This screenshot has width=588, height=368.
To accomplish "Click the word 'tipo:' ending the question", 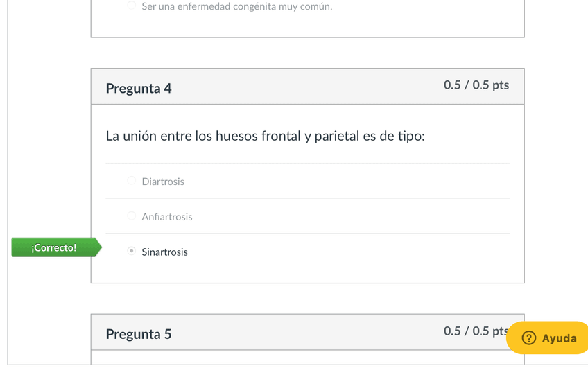I will 410,137.
